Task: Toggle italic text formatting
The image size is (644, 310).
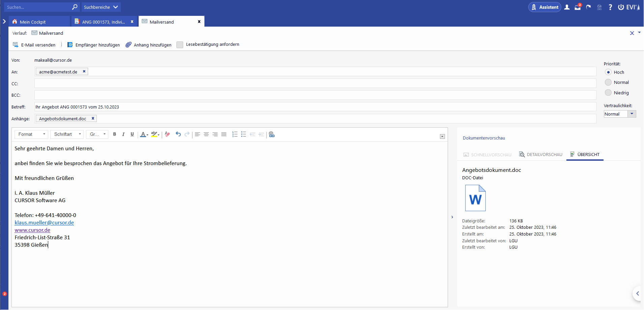Action: coord(123,134)
